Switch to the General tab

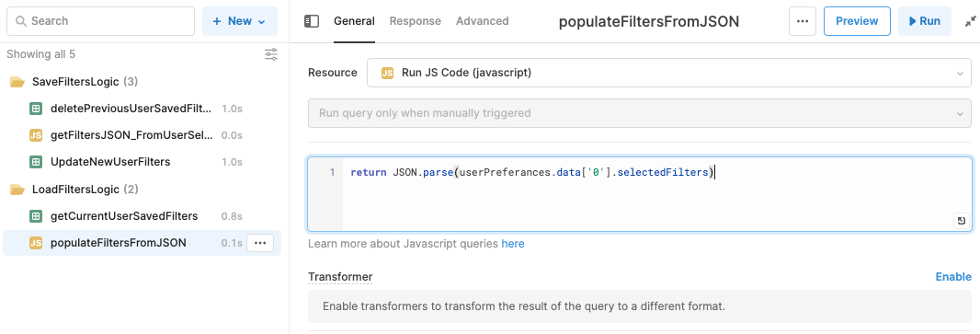[x=354, y=21]
